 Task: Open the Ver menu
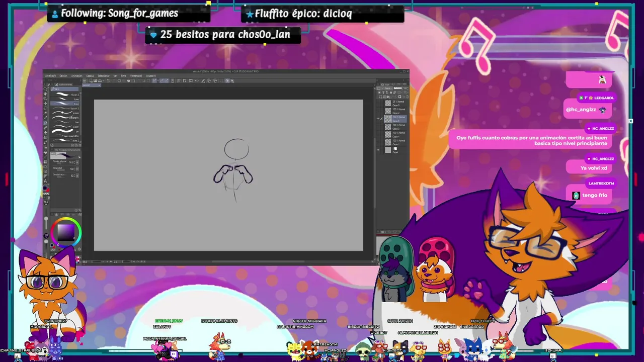[x=115, y=76]
